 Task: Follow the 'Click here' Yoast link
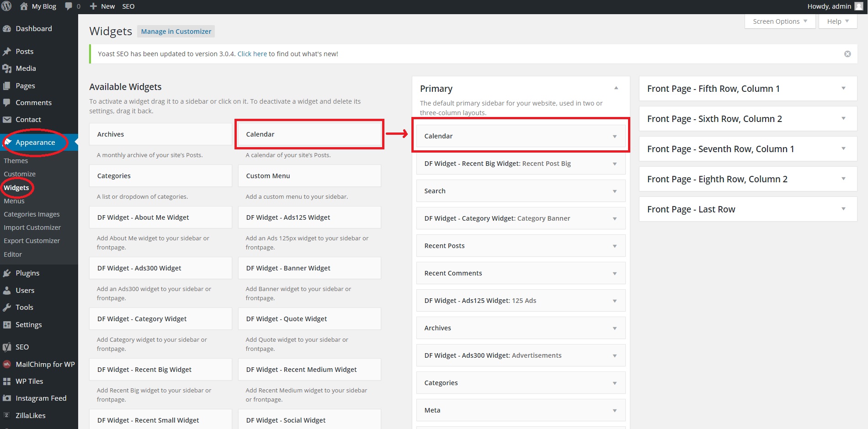tap(252, 54)
